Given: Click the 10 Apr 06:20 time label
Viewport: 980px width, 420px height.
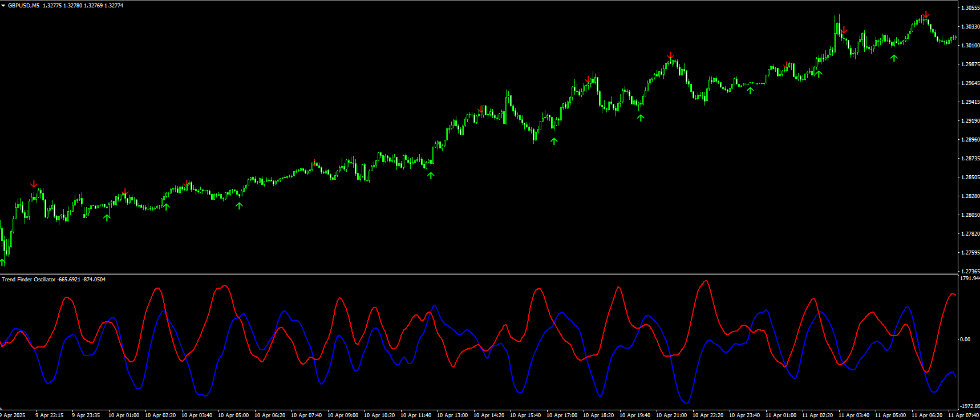Looking at the screenshot, I should [270, 415].
